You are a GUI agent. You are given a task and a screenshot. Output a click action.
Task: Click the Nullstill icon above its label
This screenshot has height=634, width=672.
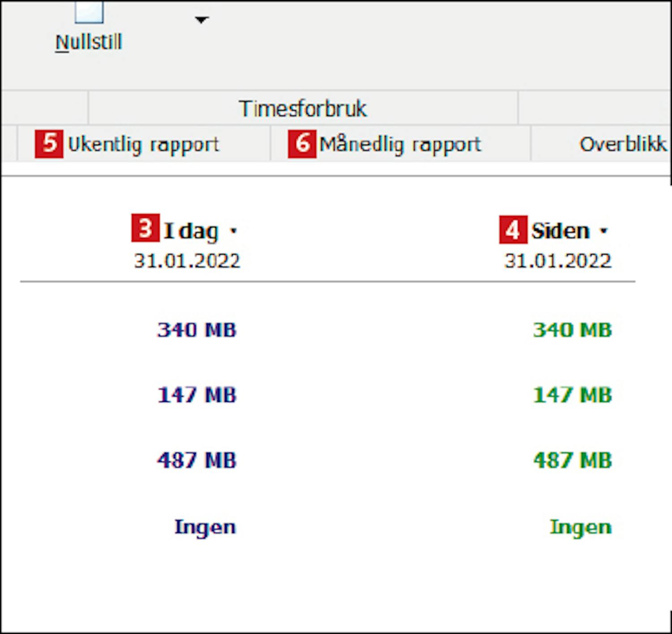coord(89,12)
